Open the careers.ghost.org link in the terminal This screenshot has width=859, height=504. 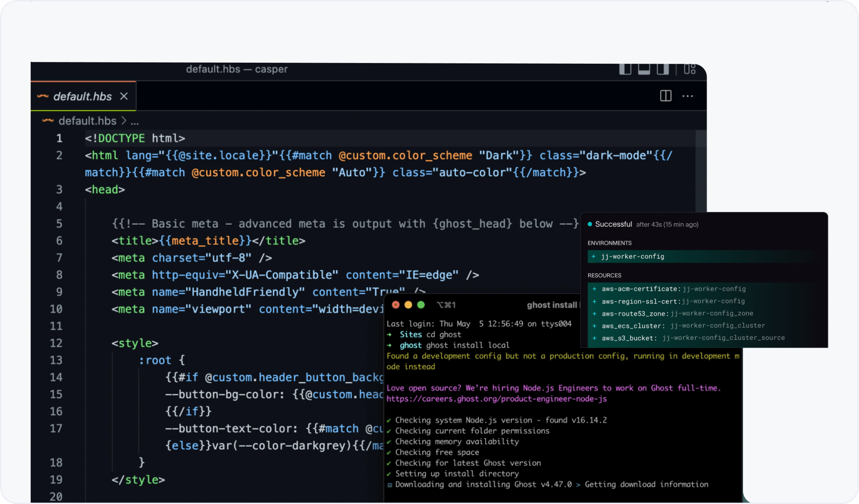tap(496, 399)
